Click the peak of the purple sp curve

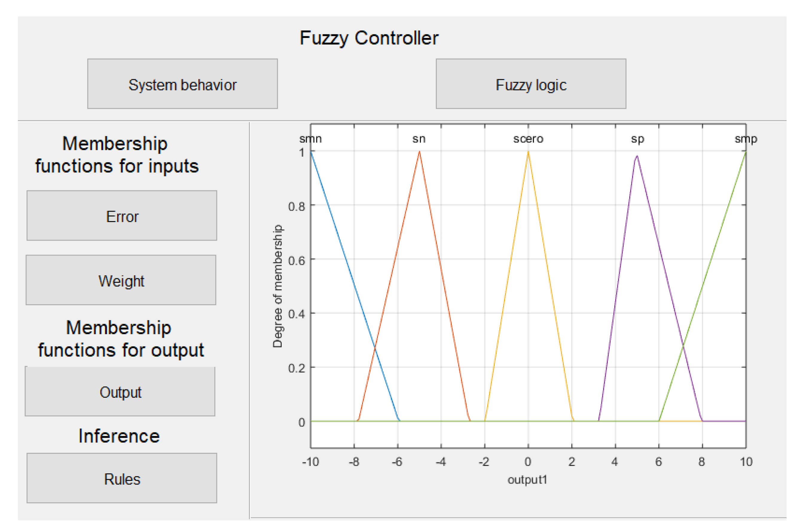point(637,156)
